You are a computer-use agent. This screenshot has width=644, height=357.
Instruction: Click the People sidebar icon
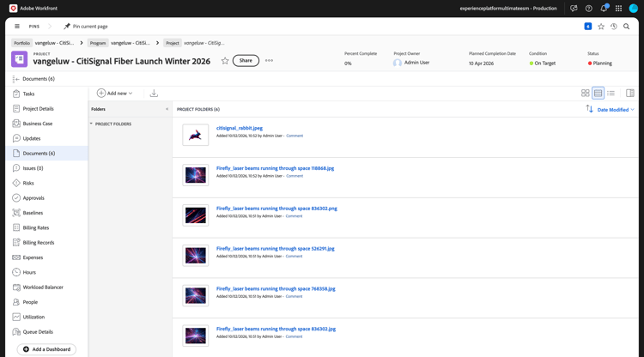[x=16, y=302]
